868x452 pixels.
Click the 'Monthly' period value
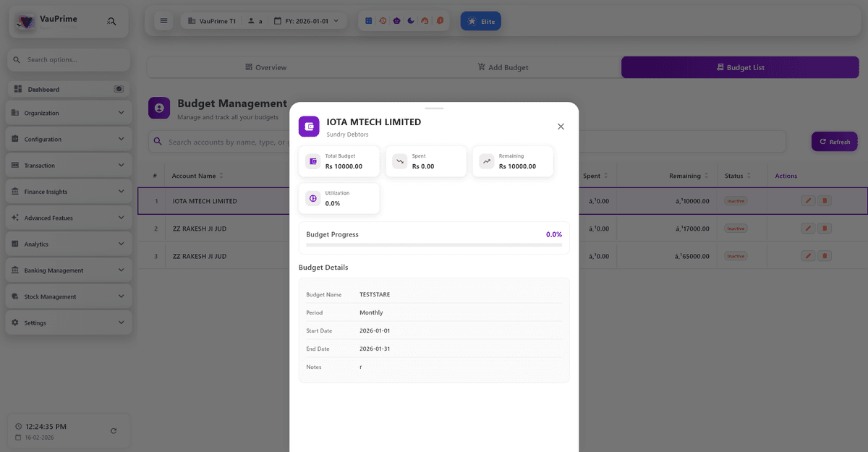click(371, 312)
